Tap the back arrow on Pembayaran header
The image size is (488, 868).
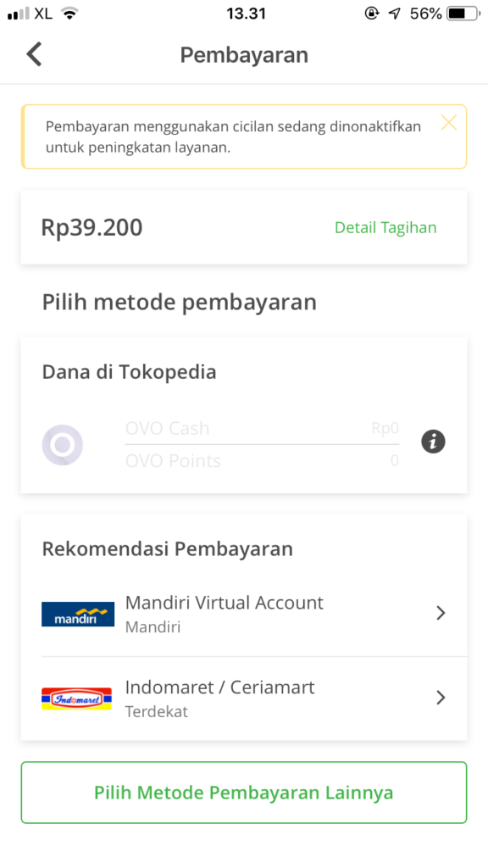tap(34, 53)
